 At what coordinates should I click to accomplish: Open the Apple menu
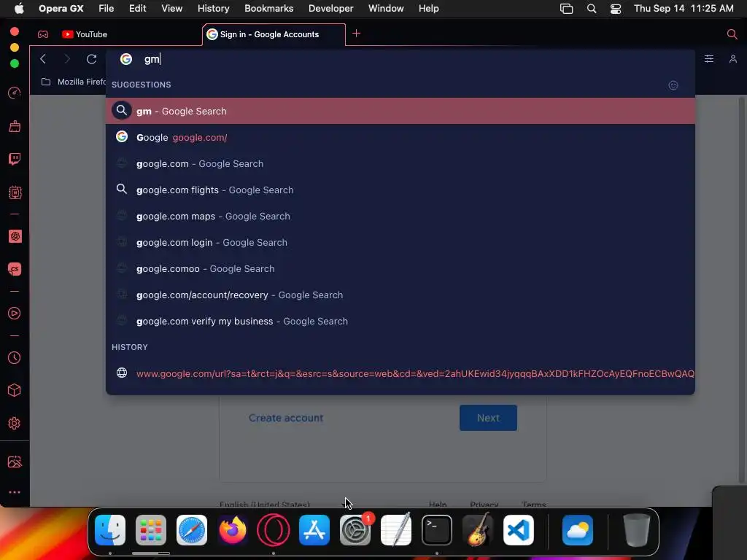pyautogui.click(x=19, y=8)
